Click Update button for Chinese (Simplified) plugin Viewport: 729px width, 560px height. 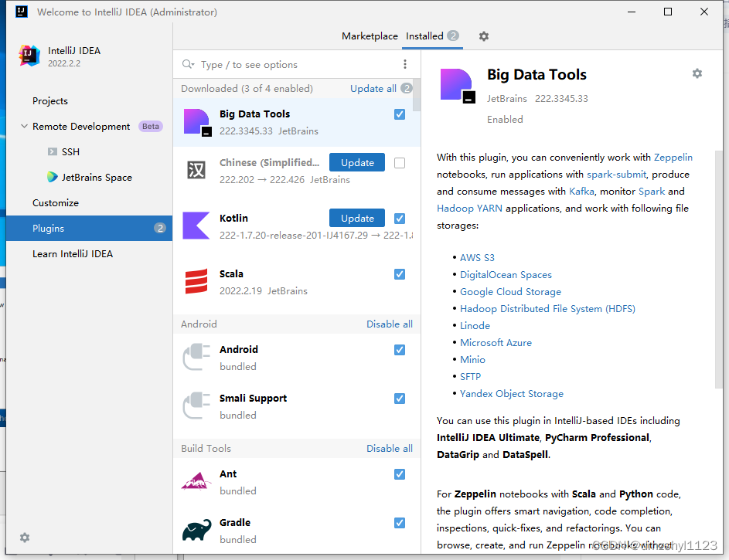click(357, 162)
